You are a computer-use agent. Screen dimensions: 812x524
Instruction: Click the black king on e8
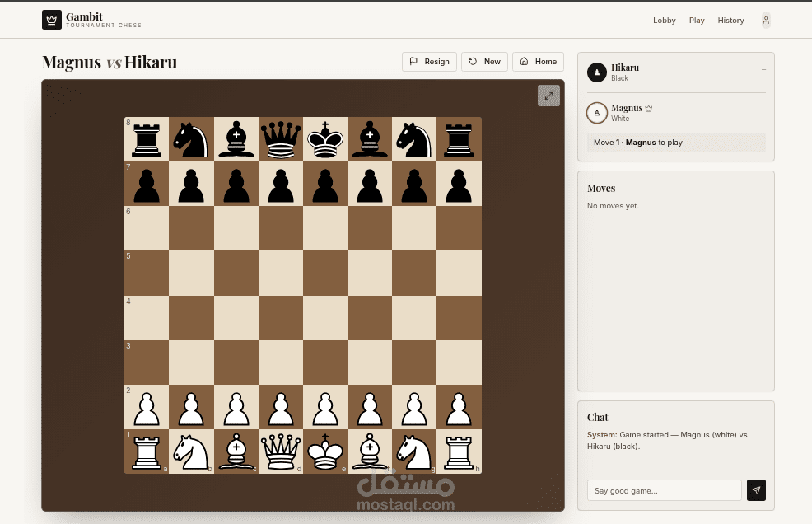pyautogui.click(x=324, y=139)
